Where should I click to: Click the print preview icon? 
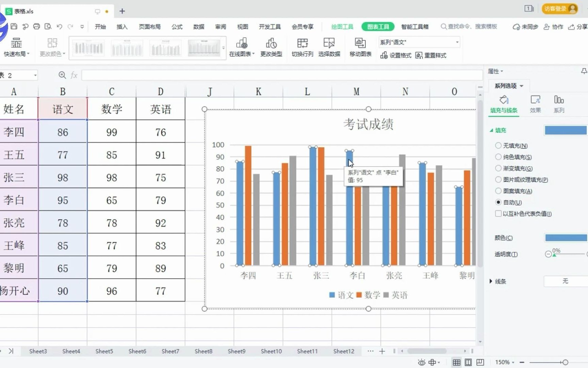tap(48, 27)
